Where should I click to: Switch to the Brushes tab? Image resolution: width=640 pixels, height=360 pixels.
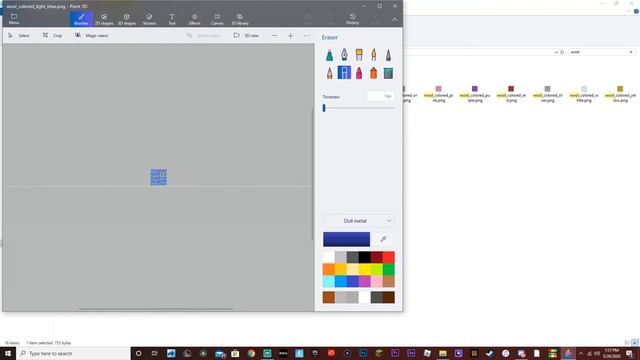click(x=81, y=19)
